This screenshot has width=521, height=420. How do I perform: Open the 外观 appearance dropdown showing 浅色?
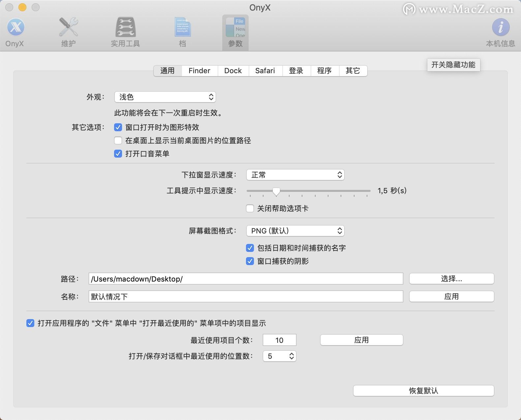(x=165, y=97)
